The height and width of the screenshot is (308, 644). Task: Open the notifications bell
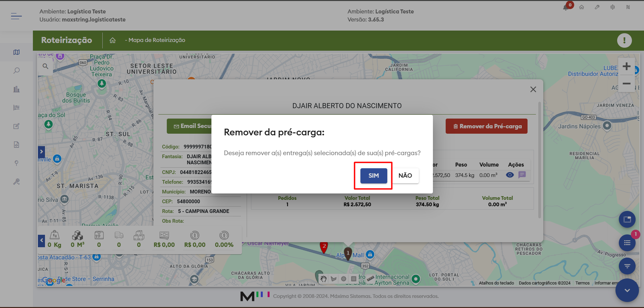[x=566, y=7]
